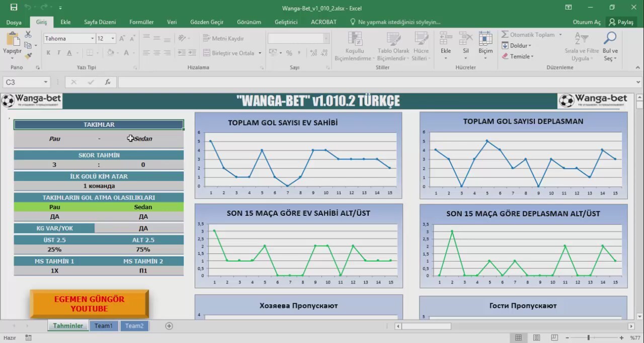Click the new sheet plus icon
The image size is (644, 343).
pyautogui.click(x=169, y=326)
